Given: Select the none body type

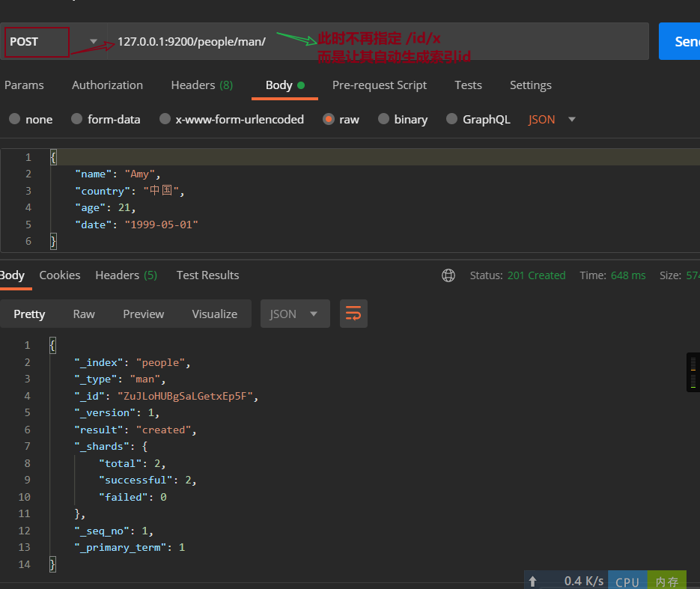Looking at the screenshot, I should [x=31, y=120].
